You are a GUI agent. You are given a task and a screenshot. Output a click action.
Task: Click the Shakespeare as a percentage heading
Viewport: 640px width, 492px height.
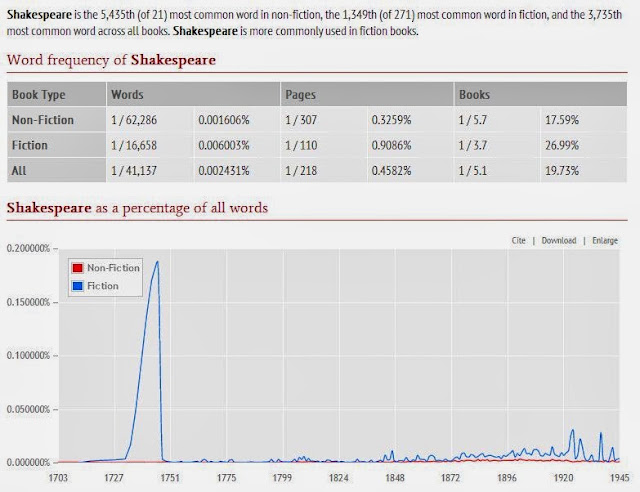(x=138, y=208)
